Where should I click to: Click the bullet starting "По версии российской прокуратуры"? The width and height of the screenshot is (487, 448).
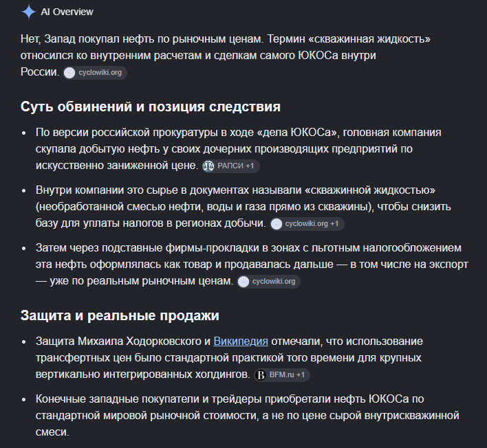tap(238, 149)
